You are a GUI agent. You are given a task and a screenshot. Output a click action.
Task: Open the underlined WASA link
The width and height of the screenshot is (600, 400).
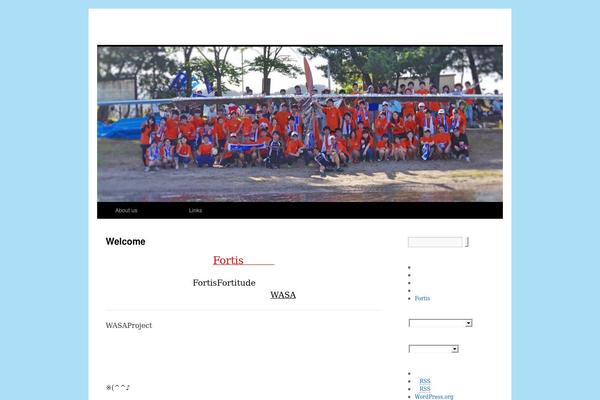(x=283, y=295)
